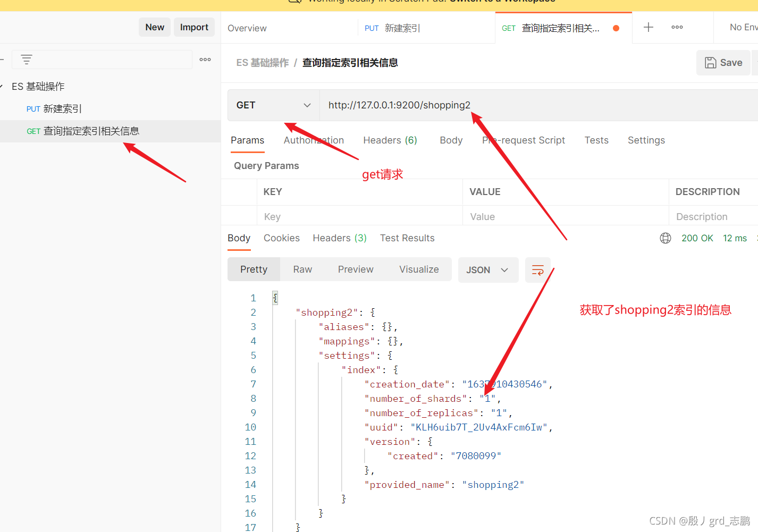
Task: Click the 200 OK status
Action: point(697,238)
